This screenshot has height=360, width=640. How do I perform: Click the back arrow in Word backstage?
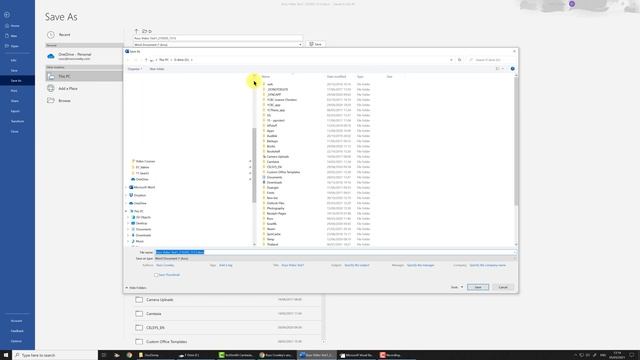tap(7, 15)
